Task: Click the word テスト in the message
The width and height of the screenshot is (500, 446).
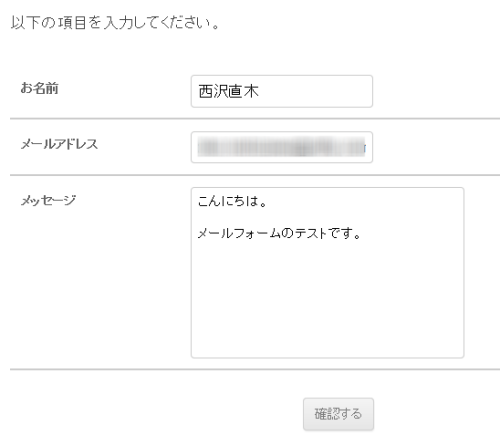Action: (311, 233)
